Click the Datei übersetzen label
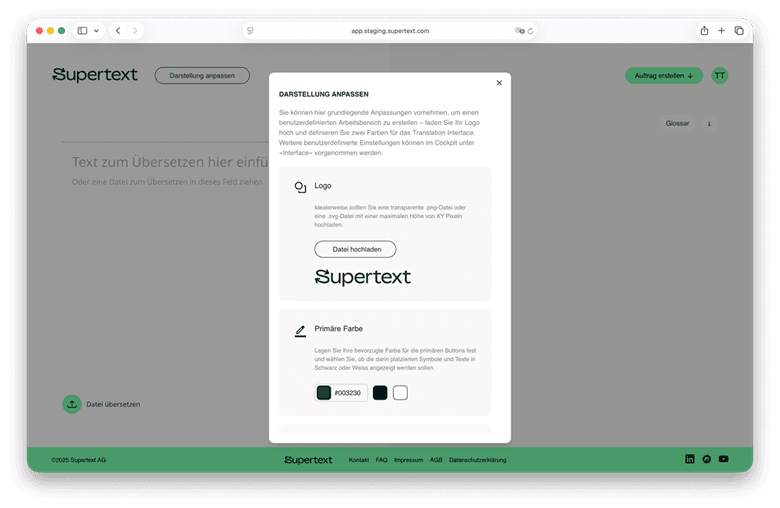This screenshot has width=780, height=508. point(113,404)
